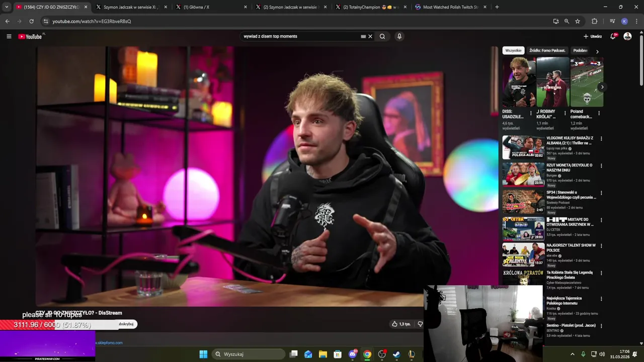644x362 pixels.
Task: Expand the Chrome tab search dropdown arrow
Action: 6,7
